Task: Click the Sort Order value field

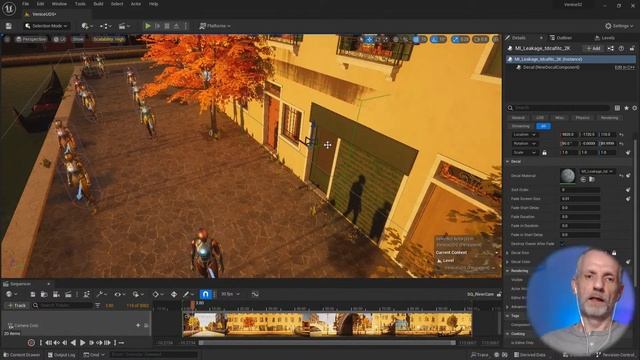Action: (580, 190)
